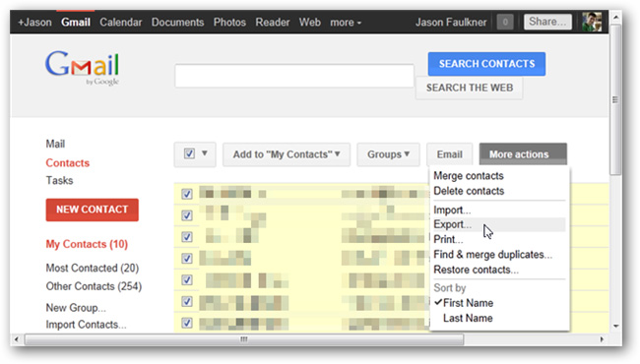This screenshot has height=364, width=640.
Task: Click the vertical scrollbar thumb
Action: [x=616, y=99]
